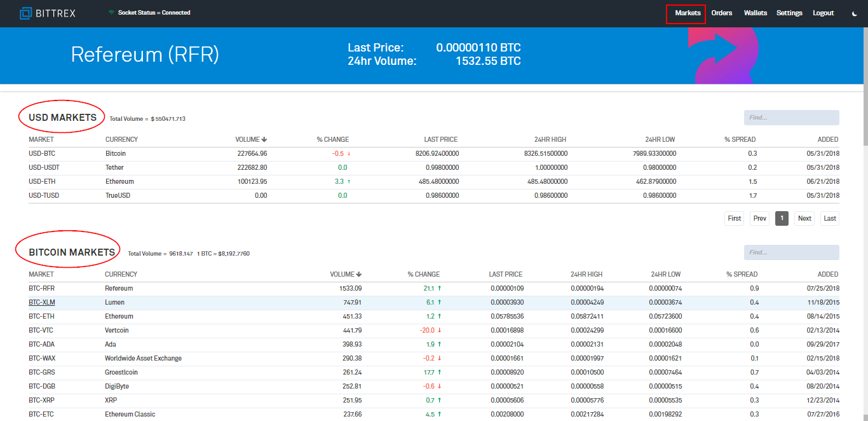868x421 pixels.
Task: Open the BTC-ADA market
Action: [42, 344]
